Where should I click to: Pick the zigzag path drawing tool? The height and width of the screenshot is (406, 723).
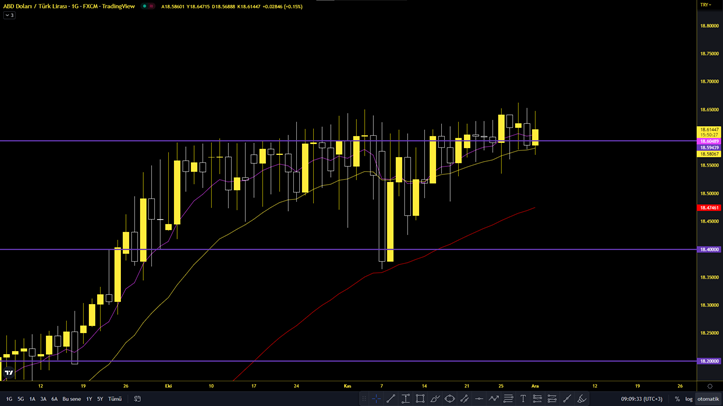pyautogui.click(x=494, y=399)
